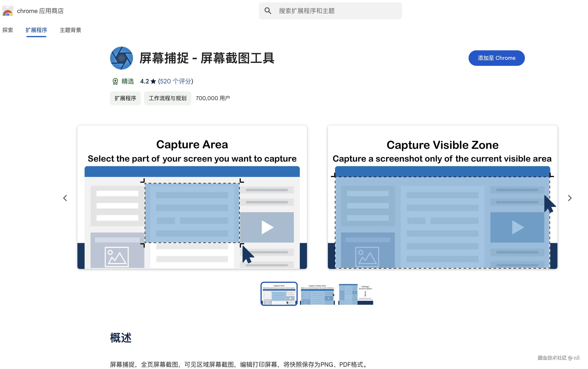The height and width of the screenshot is (369, 588).
Task: Select the Capture Visible Zone thumbnail
Action: [317, 294]
